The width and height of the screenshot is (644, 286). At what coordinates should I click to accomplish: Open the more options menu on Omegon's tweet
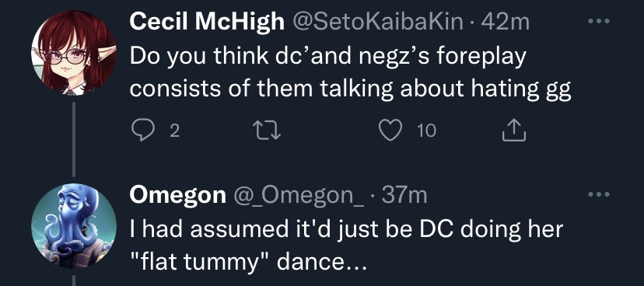(x=599, y=194)
